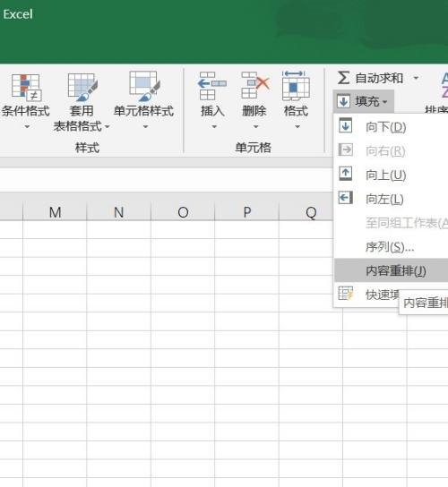Expand the 套用表格格式 dropdown arrow
Image resolution: width=448 pixels, height=487 pixels.
(x=107, y=126)
